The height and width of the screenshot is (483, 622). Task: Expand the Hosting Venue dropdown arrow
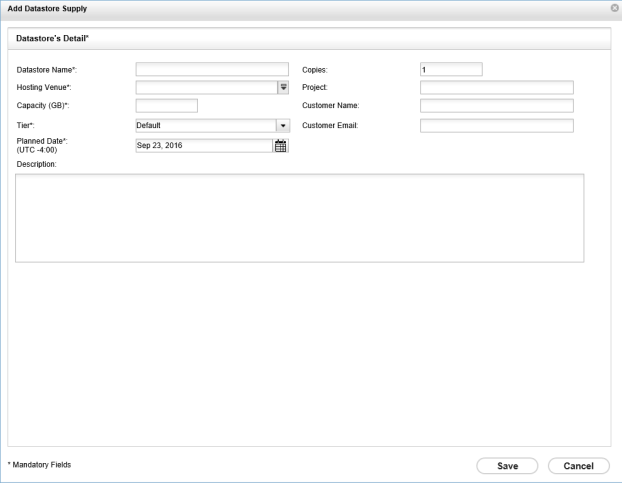283,87
